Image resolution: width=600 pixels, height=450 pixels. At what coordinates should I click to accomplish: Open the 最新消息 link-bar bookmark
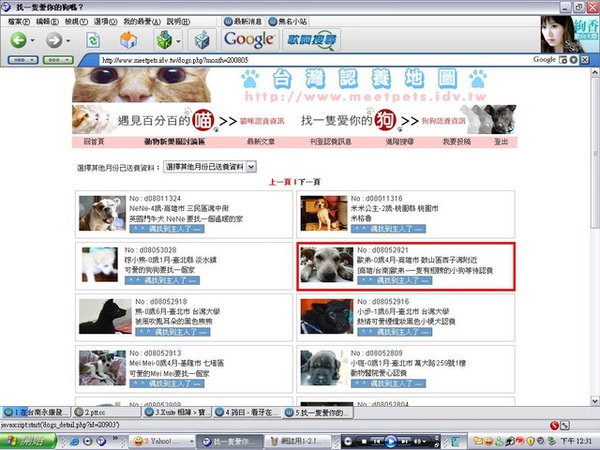[243, 21]
